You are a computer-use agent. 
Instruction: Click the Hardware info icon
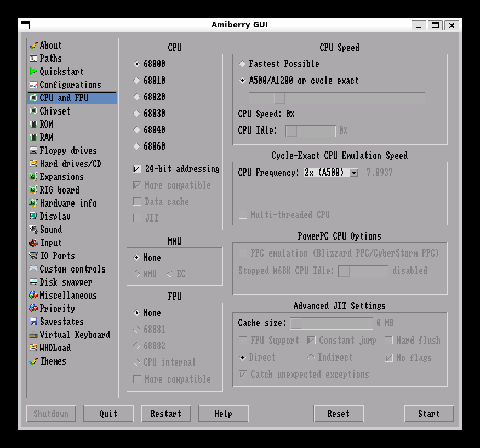[33, 203]
